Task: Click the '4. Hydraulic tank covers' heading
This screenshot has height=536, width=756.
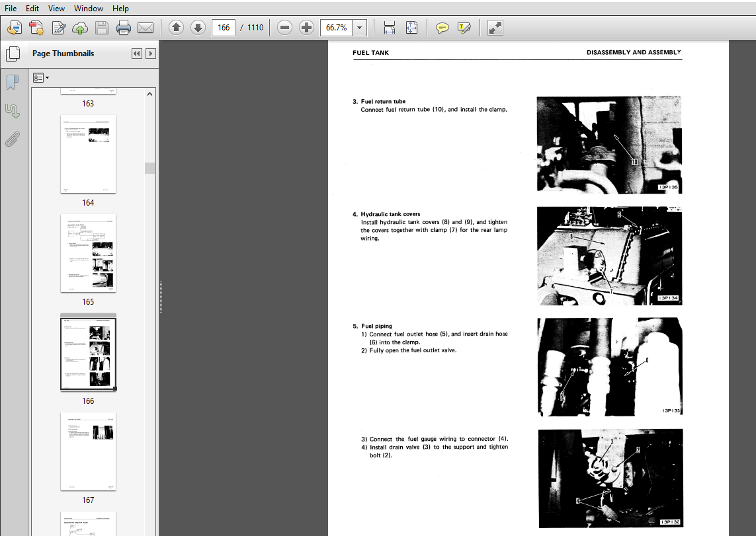Action: (x=386, y=214)
